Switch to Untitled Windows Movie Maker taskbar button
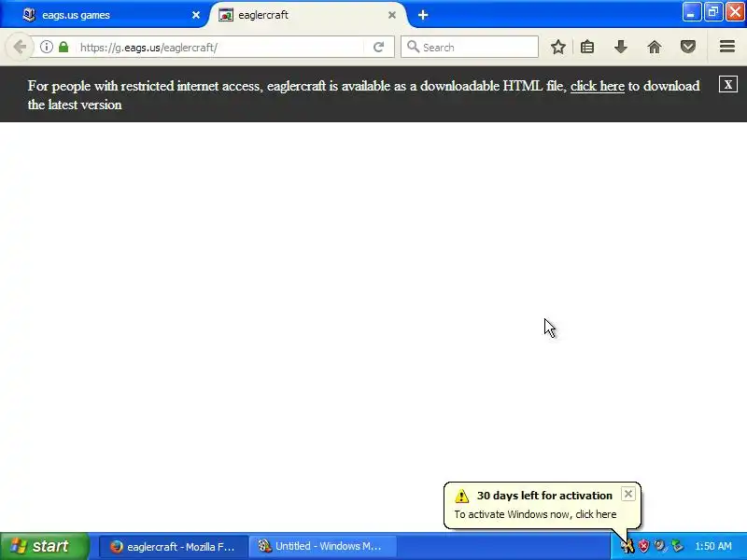Screen dimensions: 747x560 [x=323, y=547]
